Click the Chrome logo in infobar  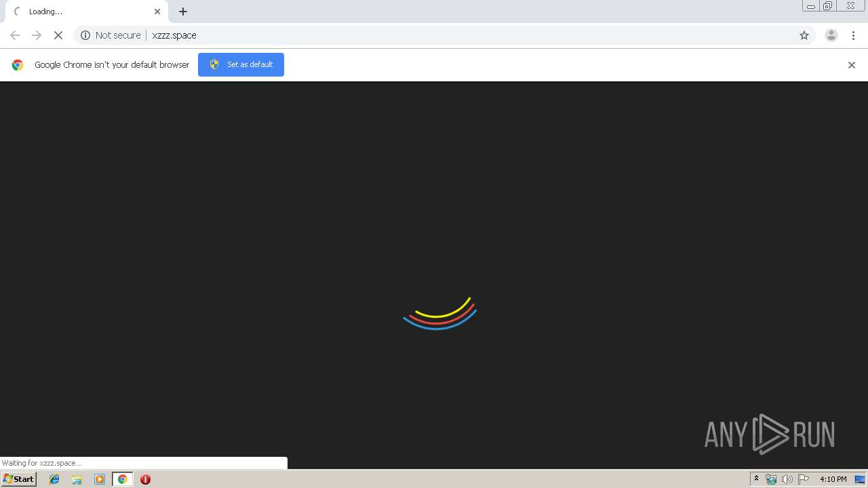point(18,65)
